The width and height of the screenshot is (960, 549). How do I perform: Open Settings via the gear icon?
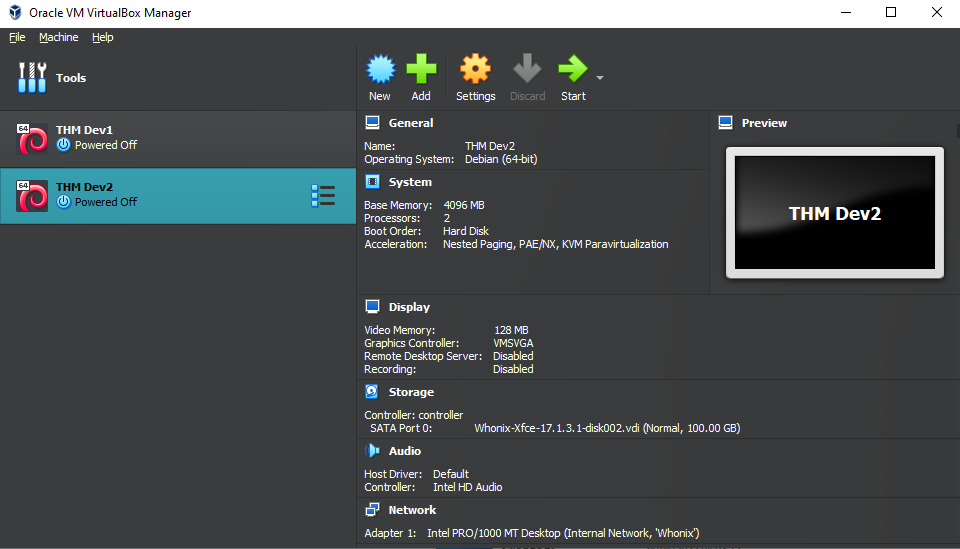[x=475, y=69]
